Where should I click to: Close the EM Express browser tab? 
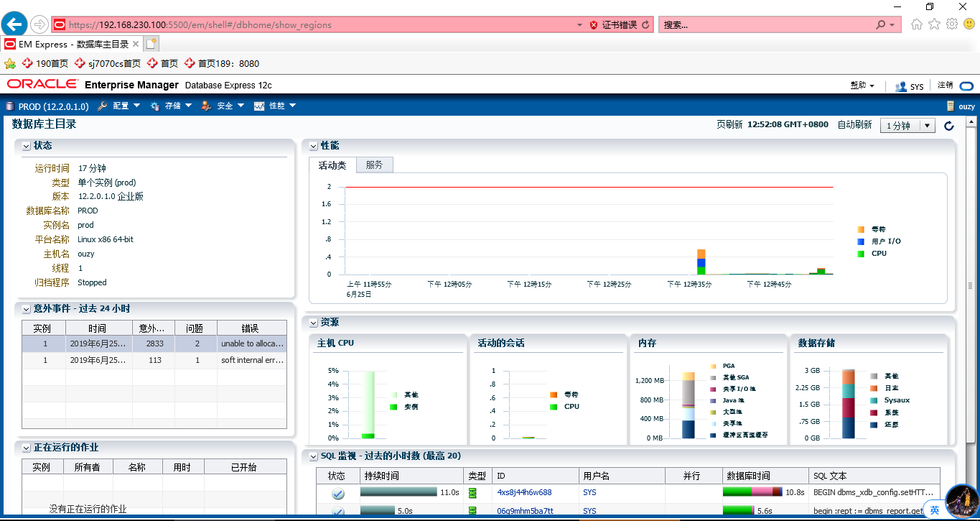[x=136, y=44]
